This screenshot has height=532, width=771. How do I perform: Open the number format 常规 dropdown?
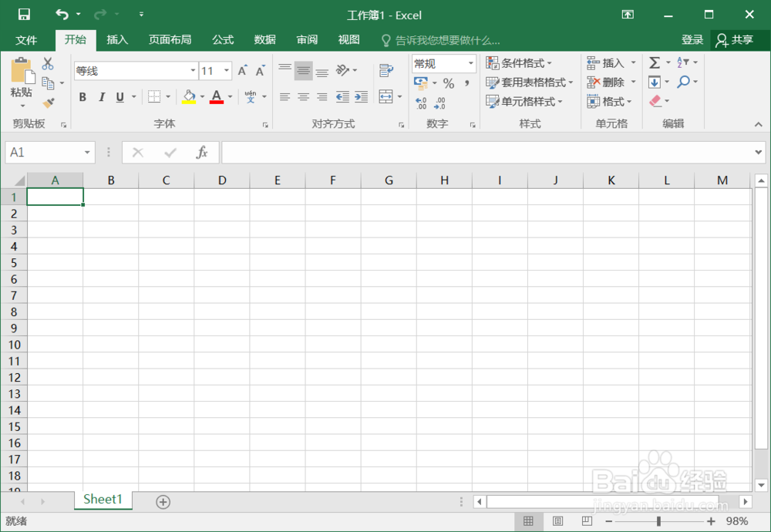[x=470, y=63]
